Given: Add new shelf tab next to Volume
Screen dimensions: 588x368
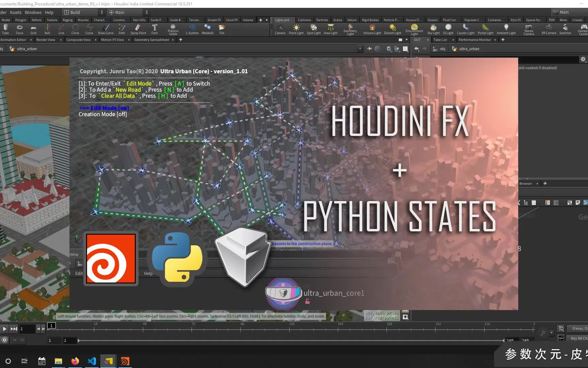Looking at the screenshot, I should pyautogui.click(x=261, y=20).
